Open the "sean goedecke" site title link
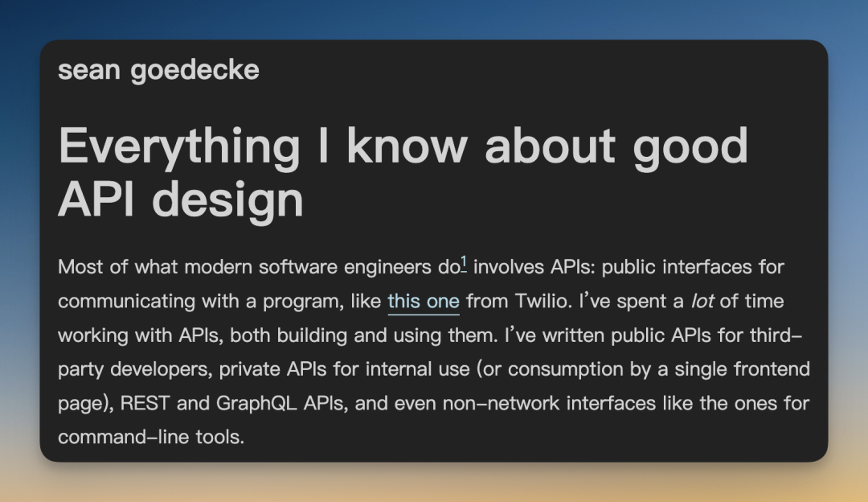Viewport: 868px width, 502px height. tap(158, 70)
